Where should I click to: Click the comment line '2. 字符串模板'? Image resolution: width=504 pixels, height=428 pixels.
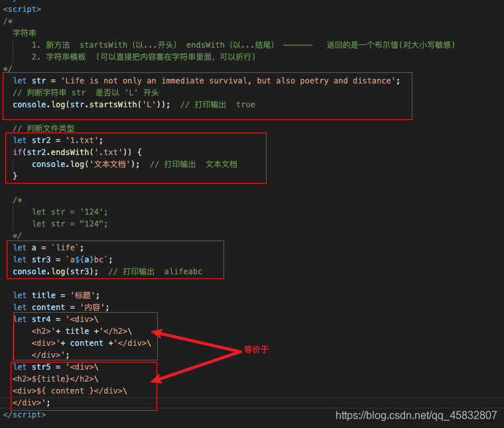pyautogui.click(x=143, y=57)
